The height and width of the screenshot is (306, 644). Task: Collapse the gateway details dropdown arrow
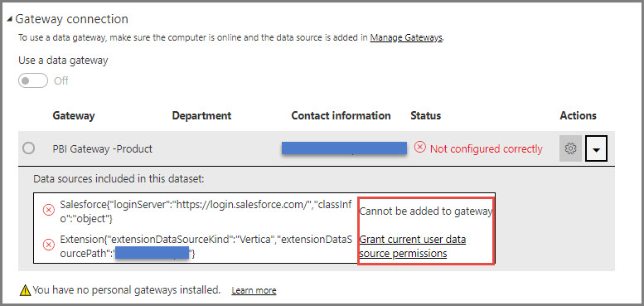(597, 148)
